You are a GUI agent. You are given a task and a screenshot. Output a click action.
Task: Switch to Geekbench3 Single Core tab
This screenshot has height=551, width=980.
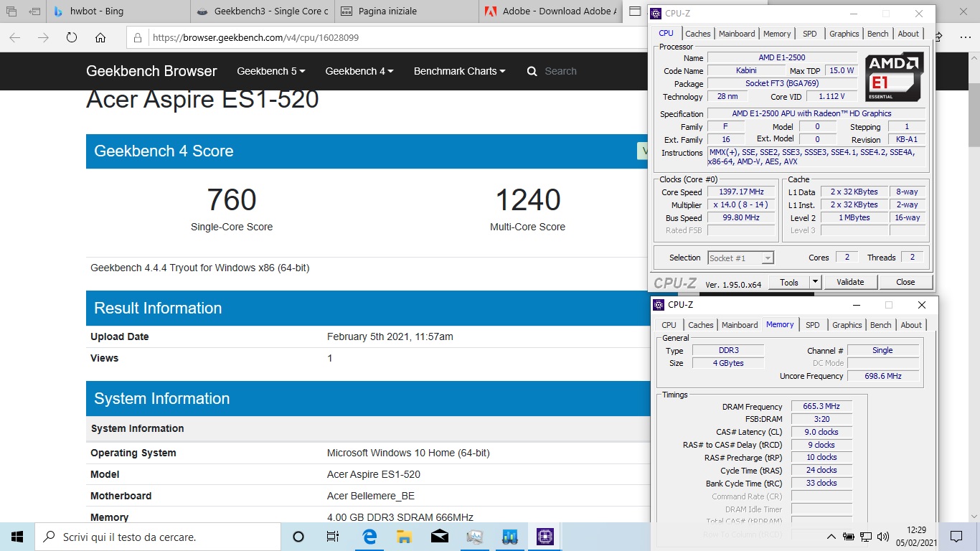263,11
